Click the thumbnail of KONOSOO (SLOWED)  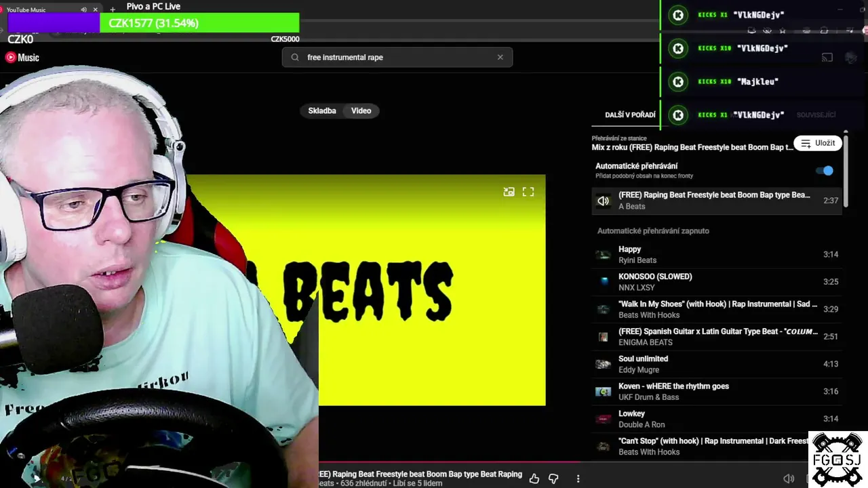[603, 282]
